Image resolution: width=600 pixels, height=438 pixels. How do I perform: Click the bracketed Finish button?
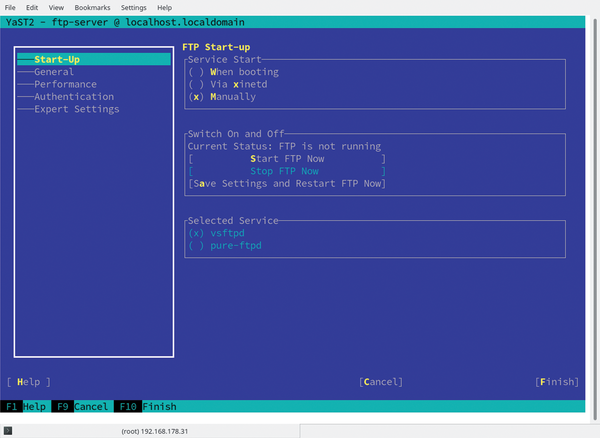tap(557, 382)
